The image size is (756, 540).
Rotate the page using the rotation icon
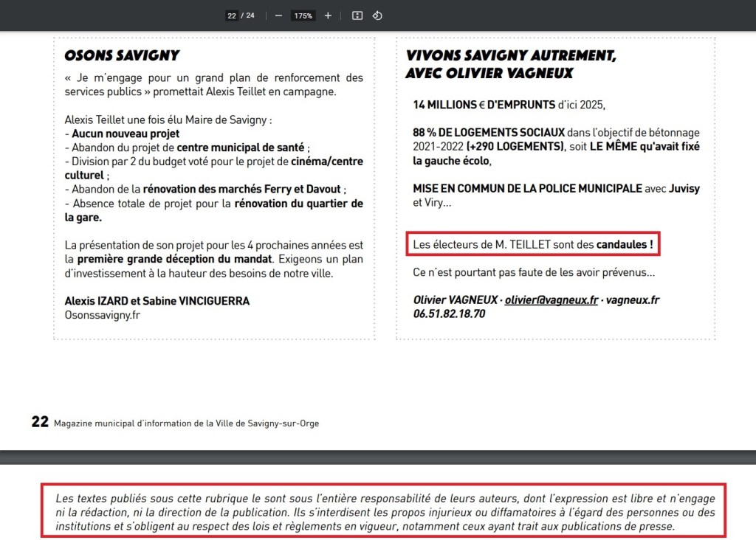click(x=377, y=15)
